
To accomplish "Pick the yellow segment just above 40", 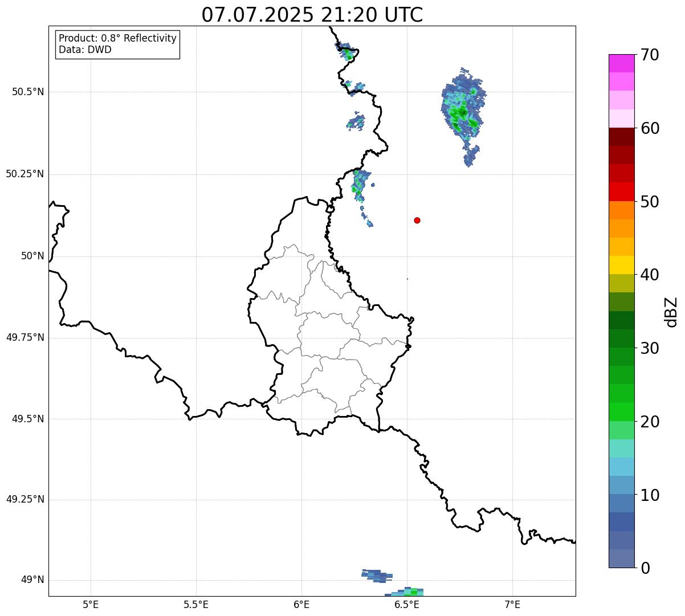I will [621, 265].
